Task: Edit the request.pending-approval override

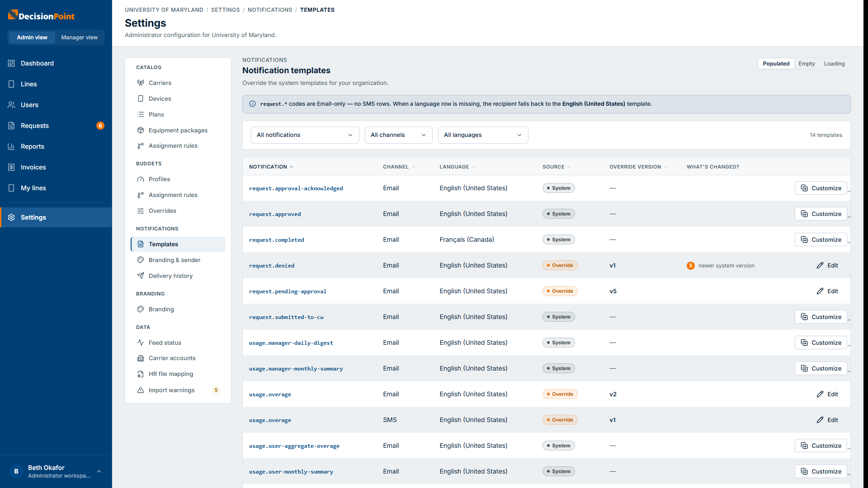Action: pyautogui.click(x=827, y=291)
